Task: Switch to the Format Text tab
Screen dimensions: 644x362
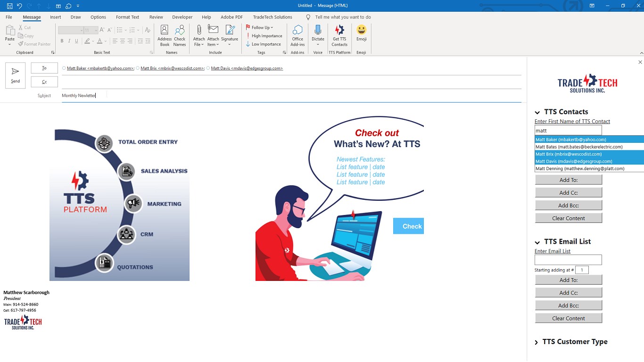Action: [x=128, y=17]
